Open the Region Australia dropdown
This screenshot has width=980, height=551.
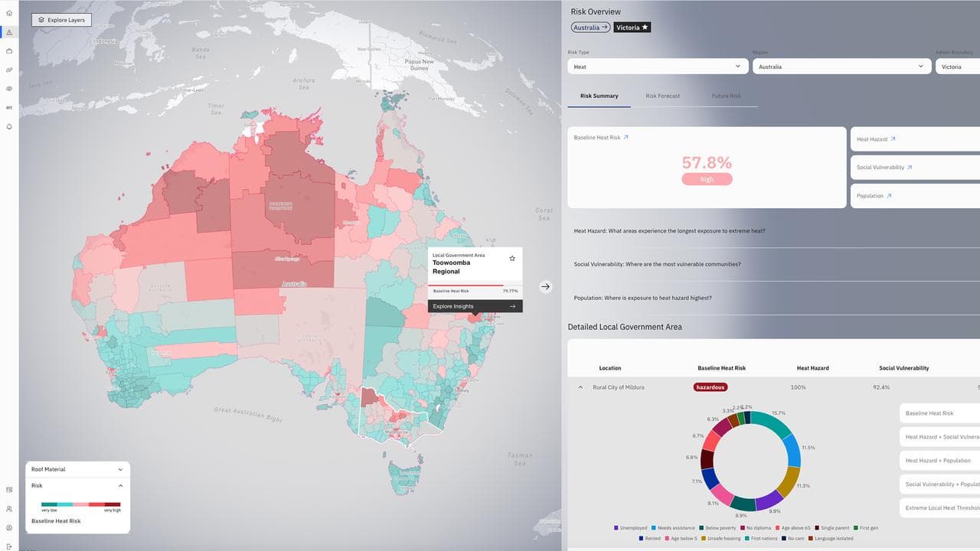841,67
